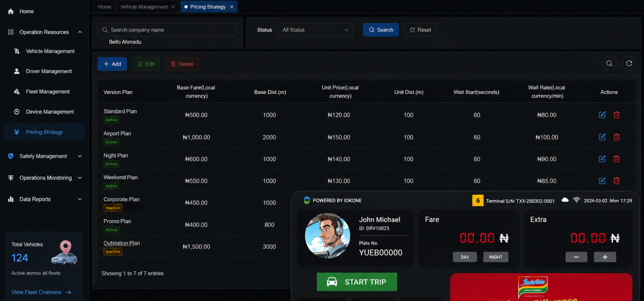Image resolution: width=644 pixels, height=301 pixels.
Task: Click the Safety Management shield icon
Action: 11,156
